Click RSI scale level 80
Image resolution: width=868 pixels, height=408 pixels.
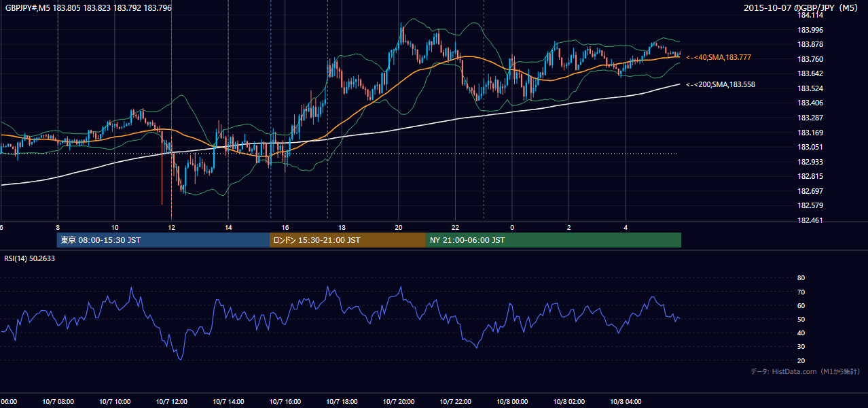801,278
